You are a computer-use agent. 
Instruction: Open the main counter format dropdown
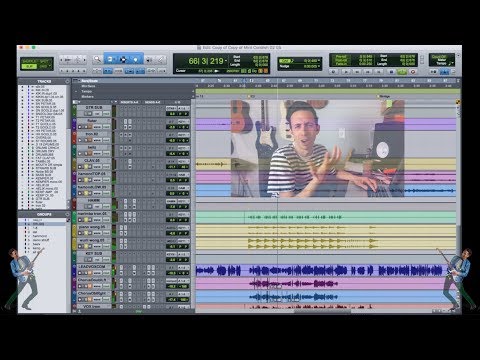[226, 61]
